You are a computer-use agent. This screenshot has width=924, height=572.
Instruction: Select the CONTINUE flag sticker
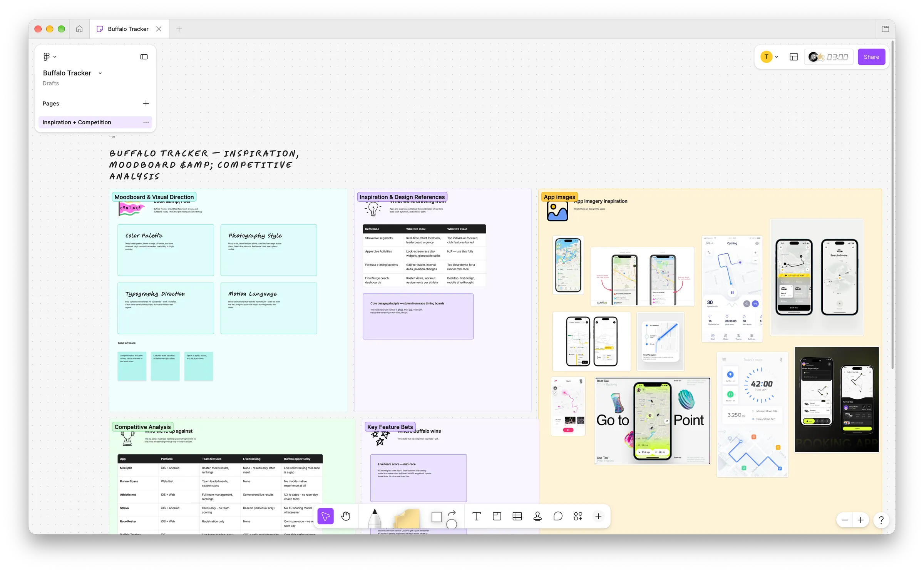point(131,209)
